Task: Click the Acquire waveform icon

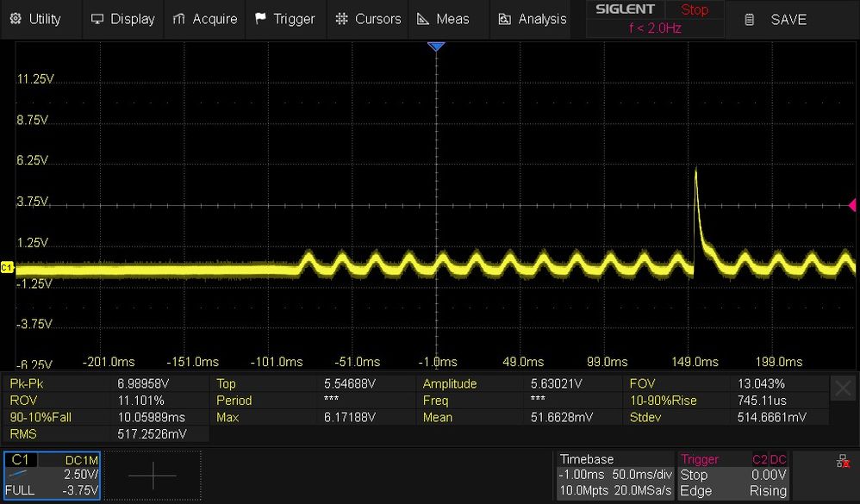Action: [x=178, y=19]
